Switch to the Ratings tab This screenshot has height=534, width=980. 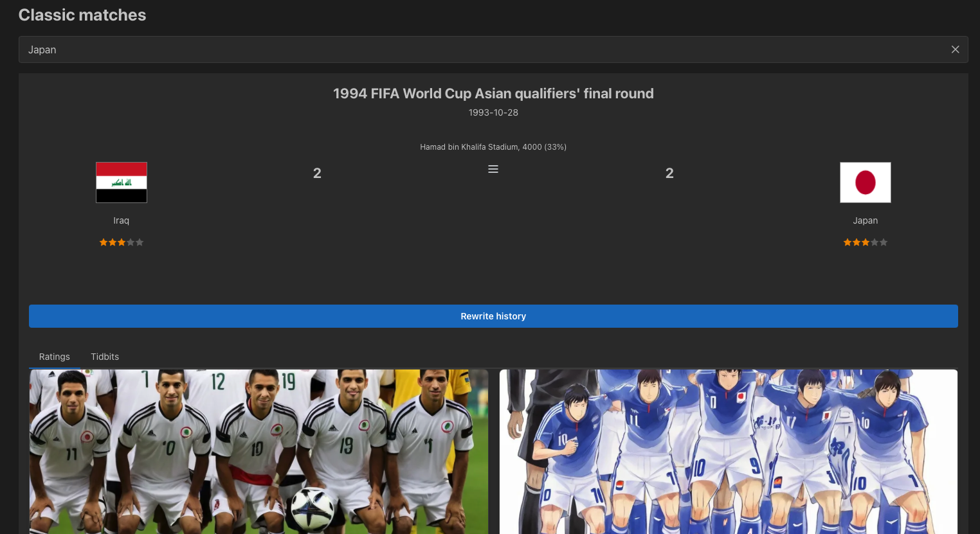pyautogui.click(x=55, y=357)
